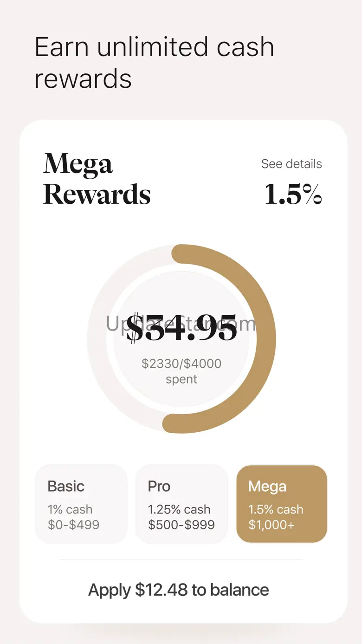362x644 pixels.
Task: Click the Earn unlimited cash rewards heading
Action: pyautogui.click(x=155, y=63)
